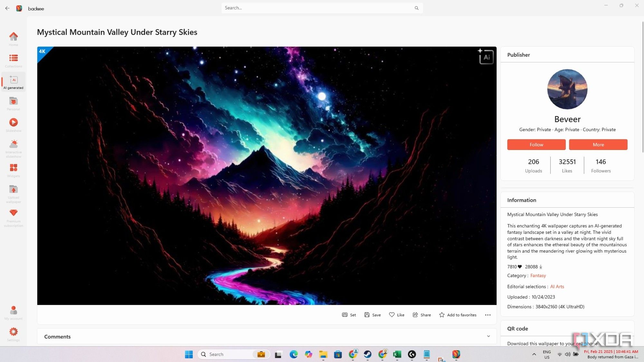The width and height of the screenshot is (644, 362).
Task: Open volume control in system tray
Action: [568, 354]
